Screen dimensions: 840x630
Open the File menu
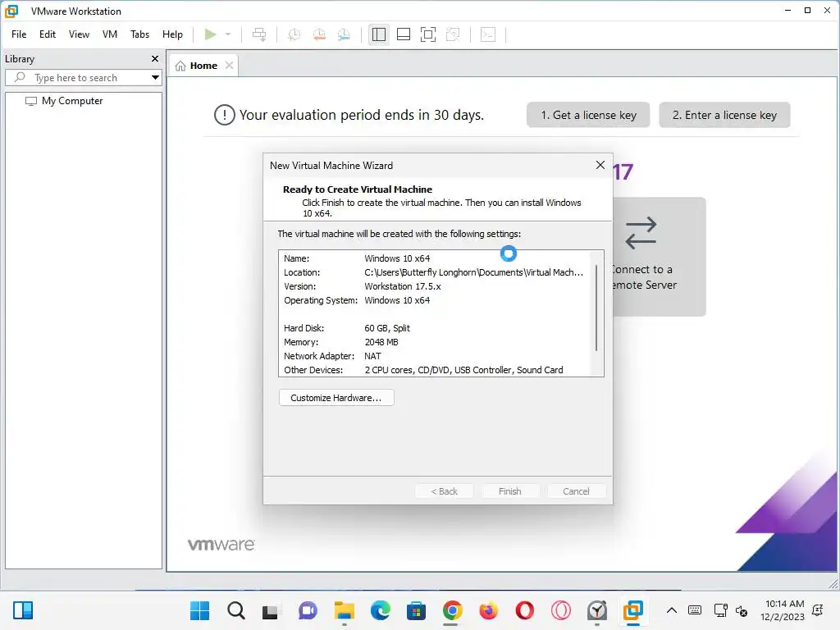coord(19,34)
